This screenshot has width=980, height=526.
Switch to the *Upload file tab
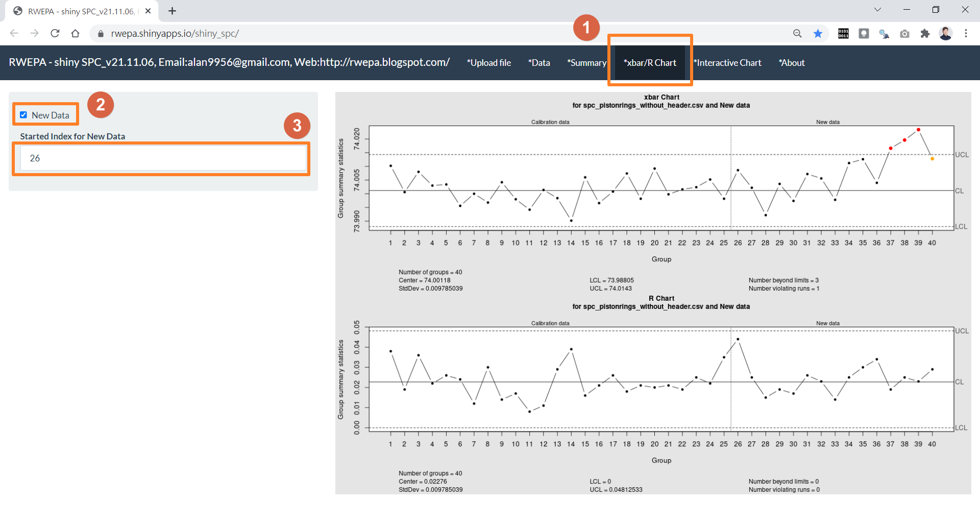click(x=489, y=63)
